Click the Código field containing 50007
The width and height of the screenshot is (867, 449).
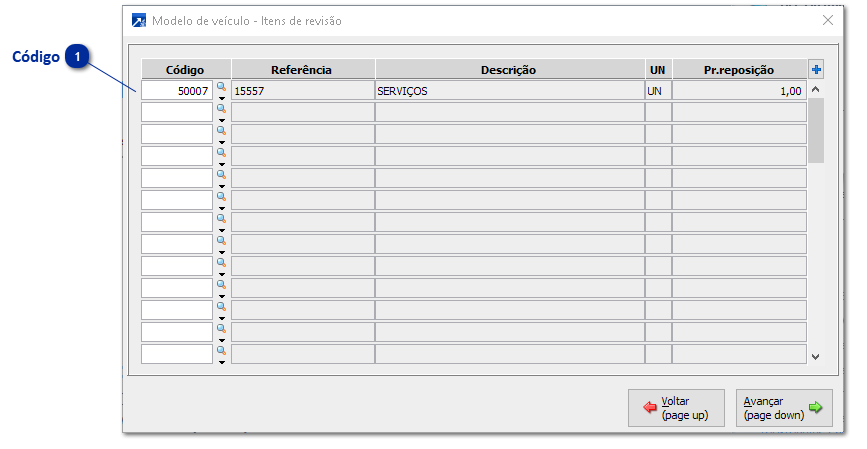(x=177, y=91)
